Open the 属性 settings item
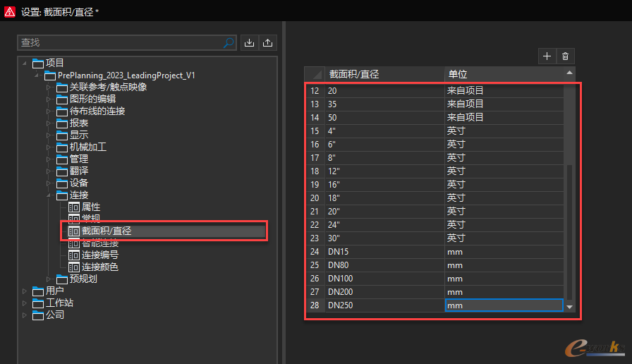 coord(91,207)
